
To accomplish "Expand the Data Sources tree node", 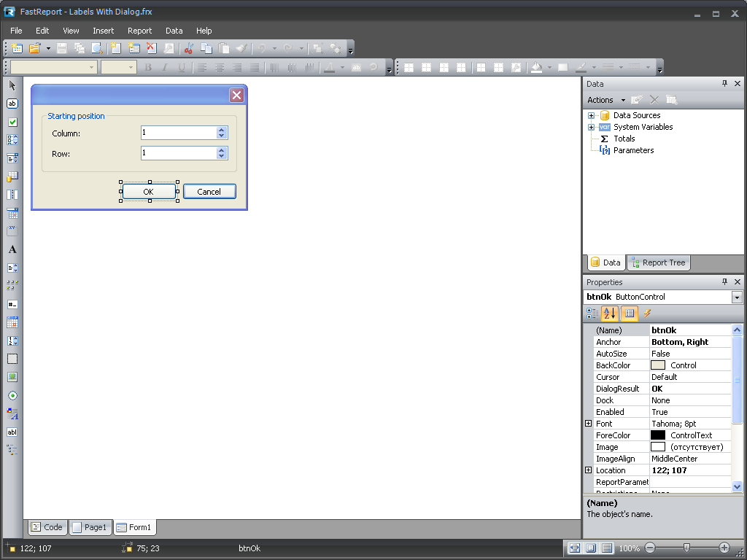I will click(592, 115).
